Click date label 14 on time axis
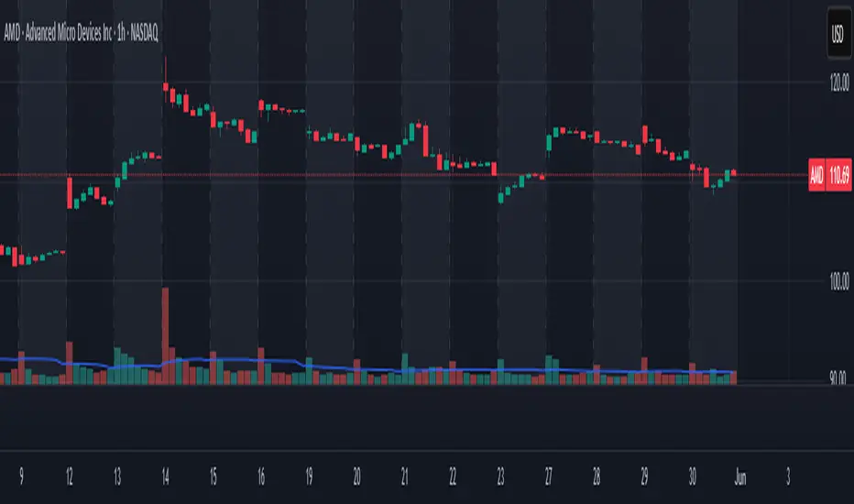This screenshot has width=854, height=504. click(165, 477)
